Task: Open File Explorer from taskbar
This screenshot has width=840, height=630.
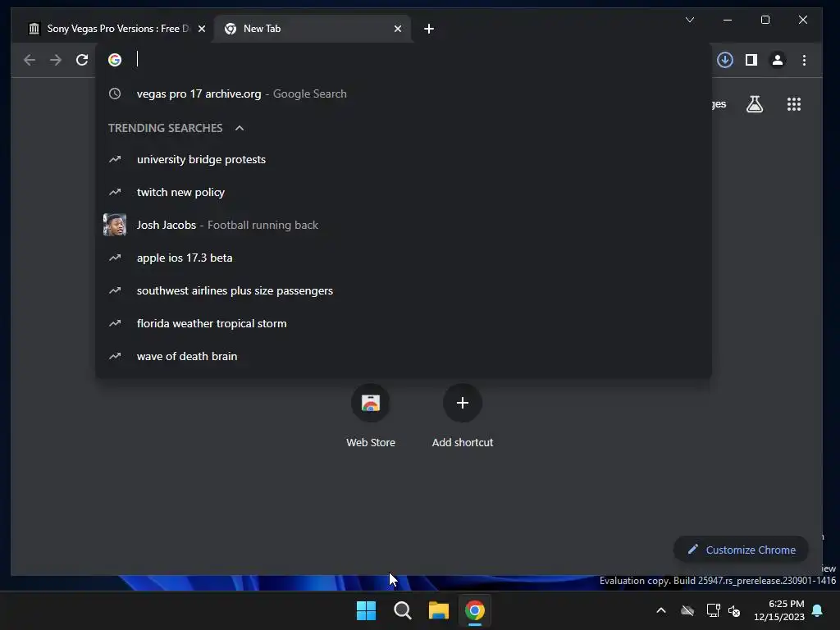Action: [x=438, y=610]
